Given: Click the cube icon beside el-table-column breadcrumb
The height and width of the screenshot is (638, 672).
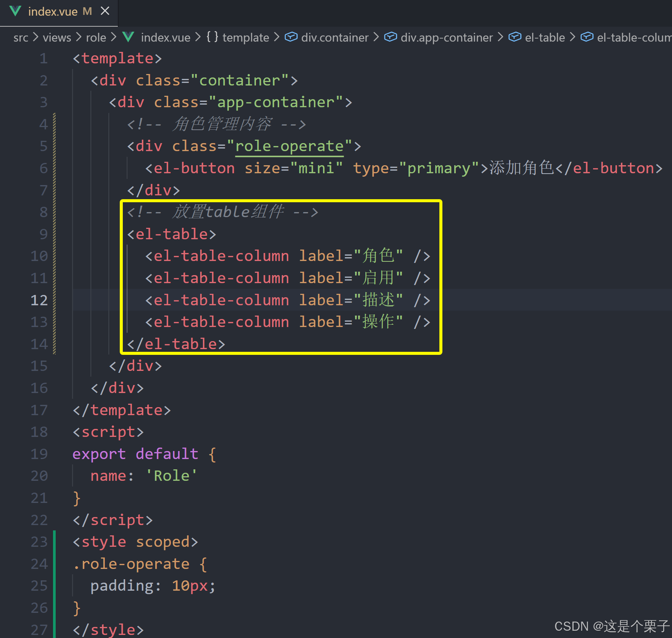Looking at the screenshot, I should coord(587,37).
